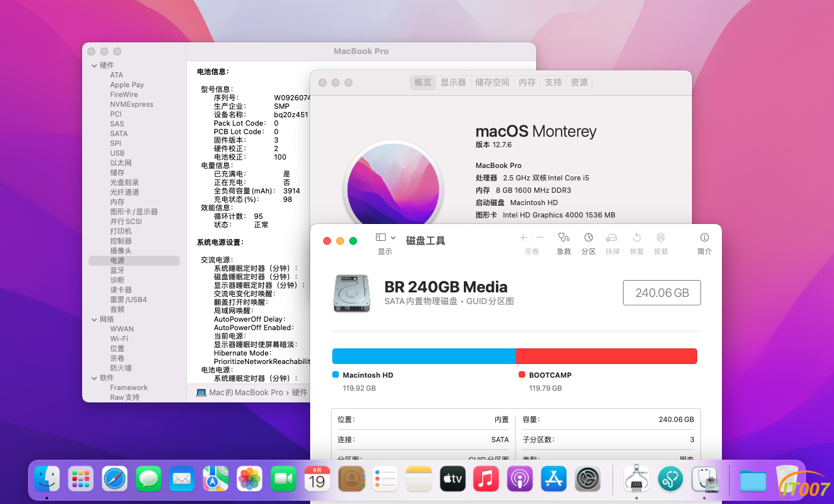This screenshot has width=834, height=504.
Task: Collapse the 网络 network tree section
Action: [94, 319]
